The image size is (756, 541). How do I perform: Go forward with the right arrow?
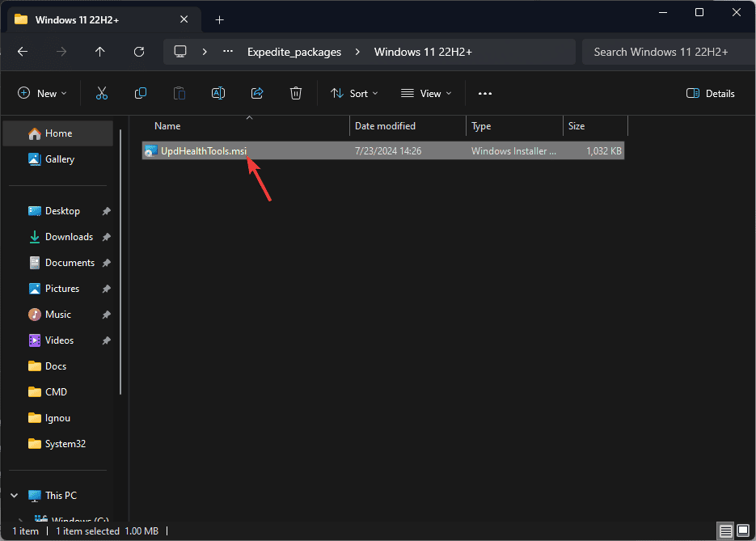coord(61,52)
